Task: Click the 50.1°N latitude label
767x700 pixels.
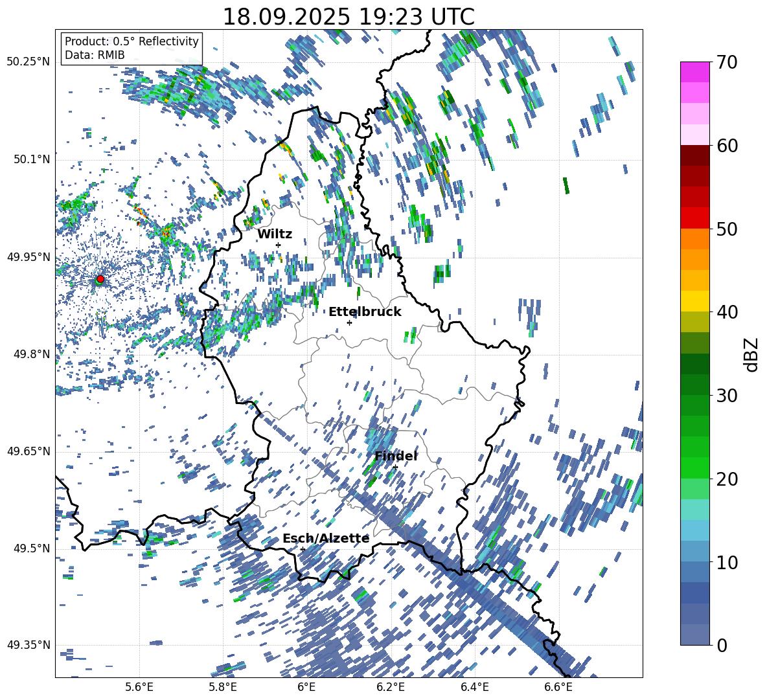Action: (32, 159)
